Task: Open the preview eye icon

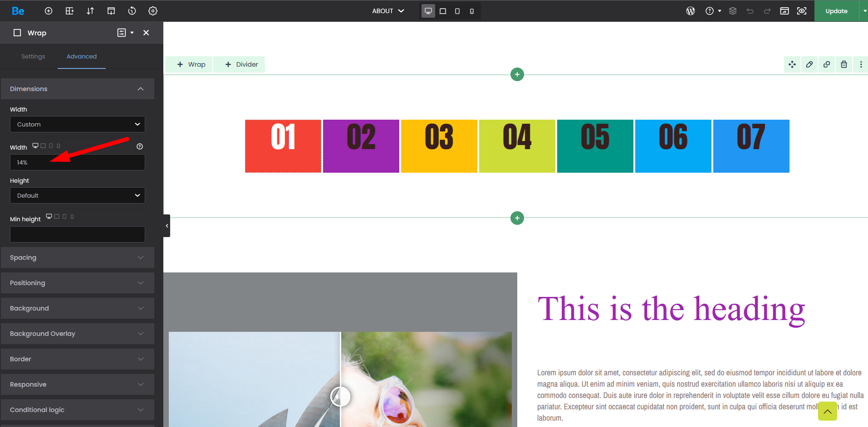Action: [x=801, y=11]
